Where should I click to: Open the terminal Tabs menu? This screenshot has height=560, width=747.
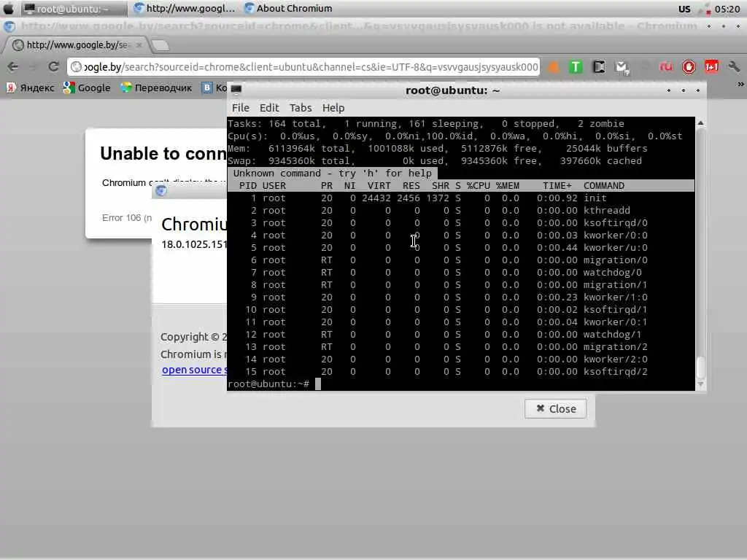pyautogui.click(x=301, y=108)
